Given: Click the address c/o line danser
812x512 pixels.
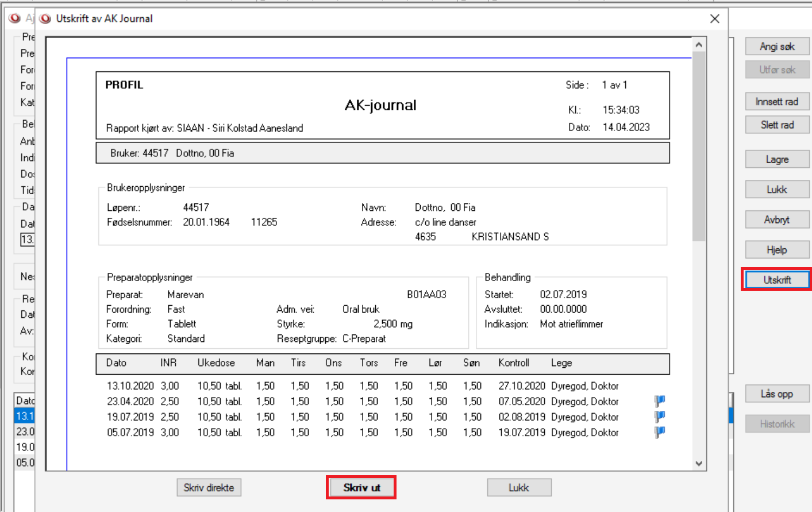Looking at the screenshot, I should click(445, 222).
